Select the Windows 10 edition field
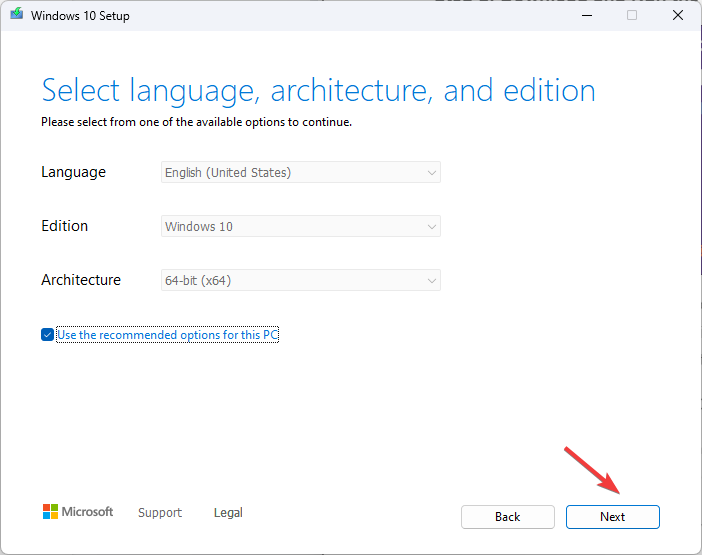702x555 pixels. pyautogui.click(x=290, y=227)
